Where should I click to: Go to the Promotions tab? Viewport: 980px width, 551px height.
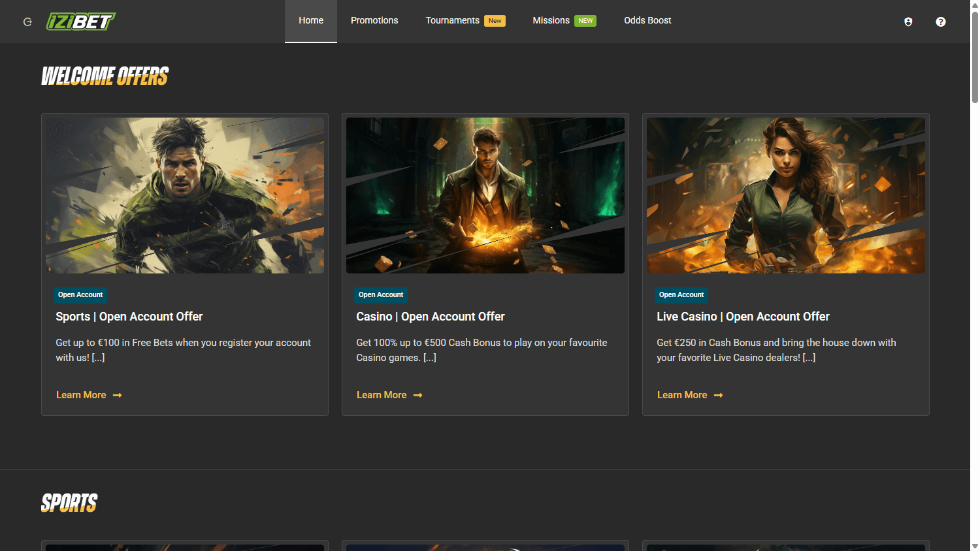coord(374,21)
